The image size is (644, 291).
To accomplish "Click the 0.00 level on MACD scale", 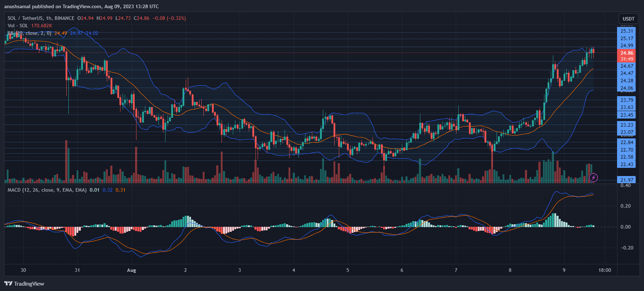I will 626,227.
